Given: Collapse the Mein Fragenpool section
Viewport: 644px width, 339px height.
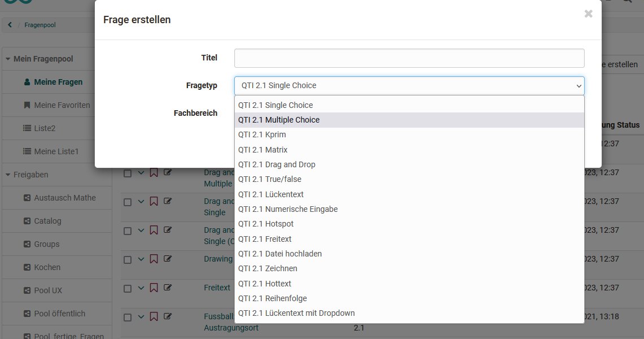Looking at the screenshot, I should click(8, 59).
